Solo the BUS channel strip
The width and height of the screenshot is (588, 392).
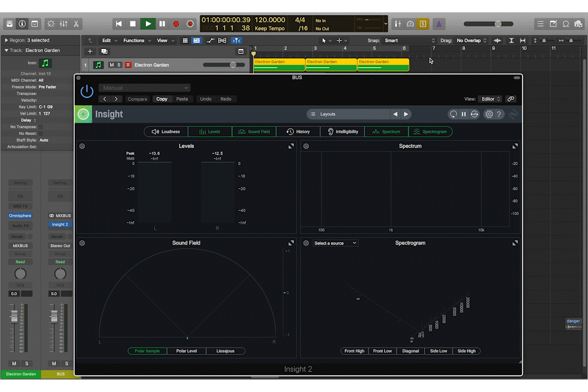[66, 364]
